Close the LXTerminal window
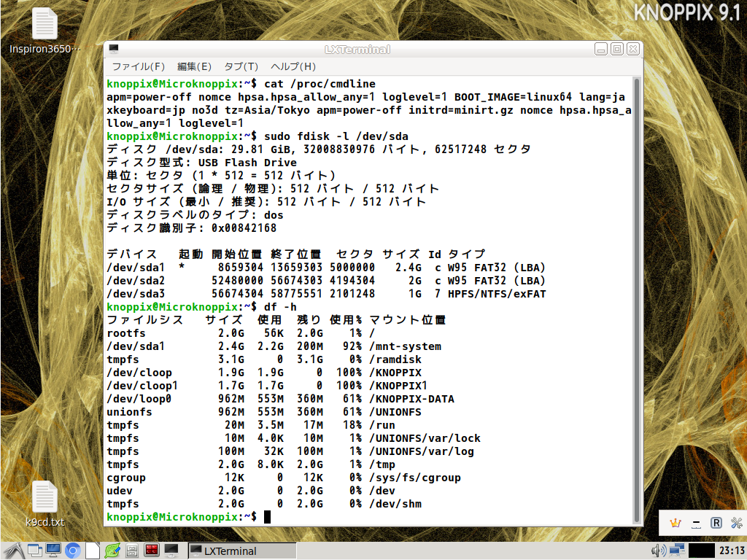747x560 pixels. point(633,49)
